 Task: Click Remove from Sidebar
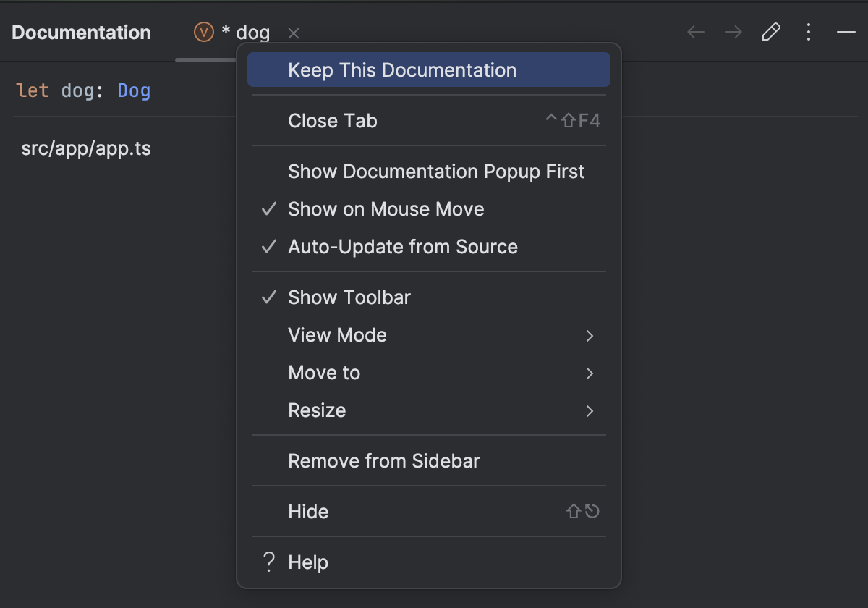384,461
